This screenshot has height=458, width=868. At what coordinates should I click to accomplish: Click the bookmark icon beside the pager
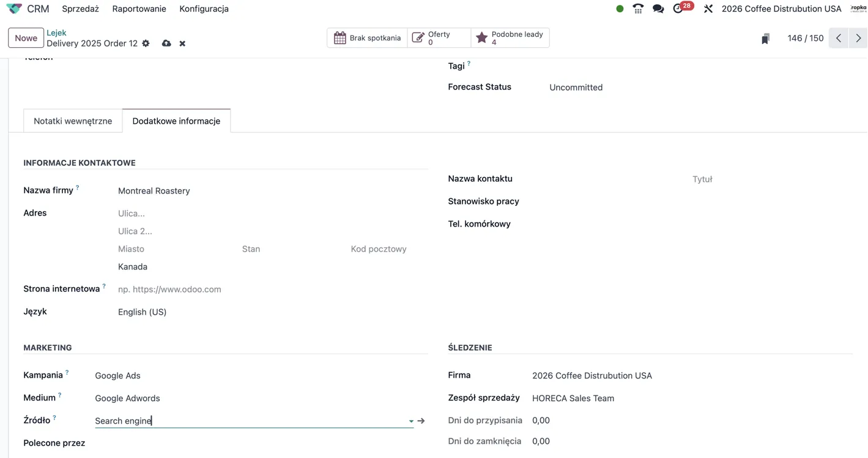click(765, 39)
